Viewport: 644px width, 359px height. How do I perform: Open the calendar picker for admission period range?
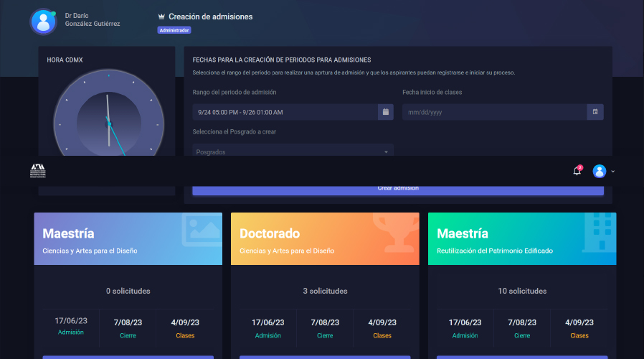coord(385,112)
